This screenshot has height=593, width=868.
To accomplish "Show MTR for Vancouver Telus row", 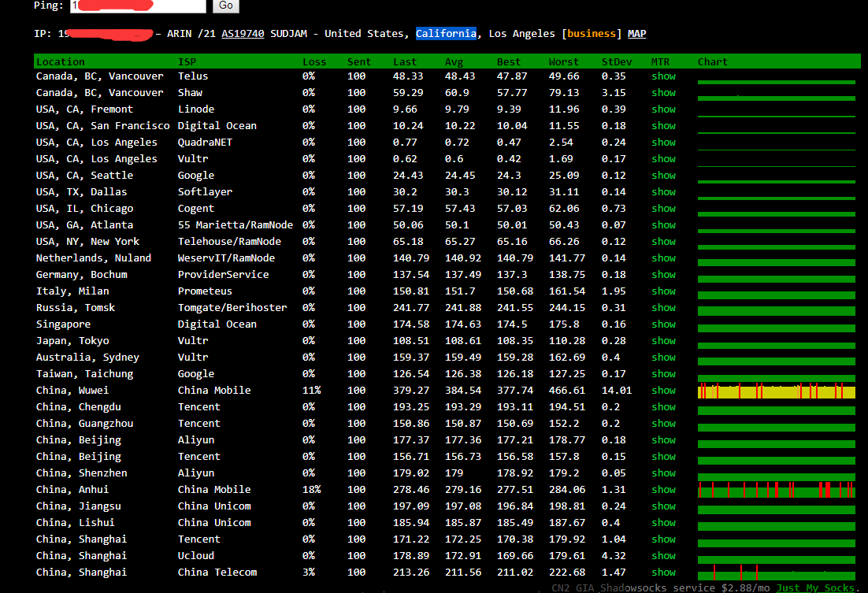I will pyautogui.click(x=663, y=76).
